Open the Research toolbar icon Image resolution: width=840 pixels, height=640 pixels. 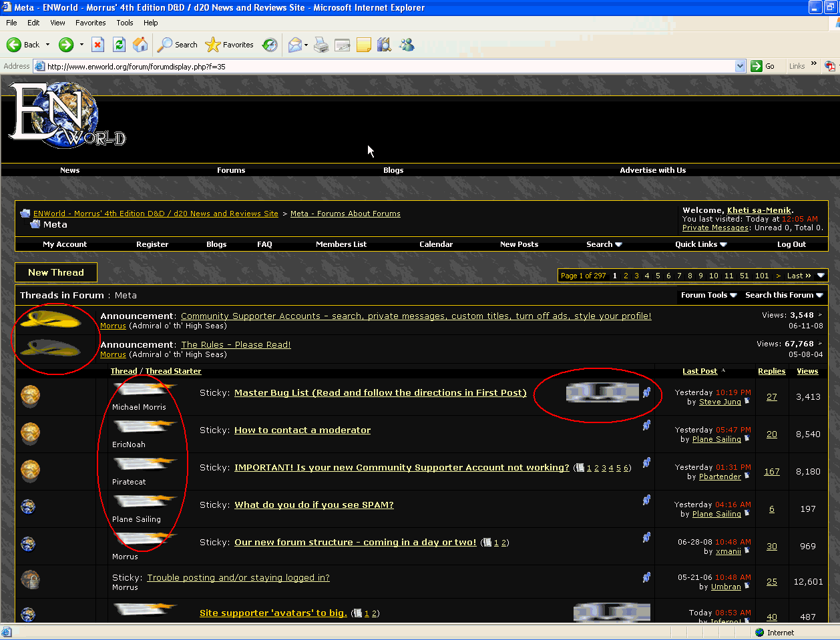coord(384,45)
